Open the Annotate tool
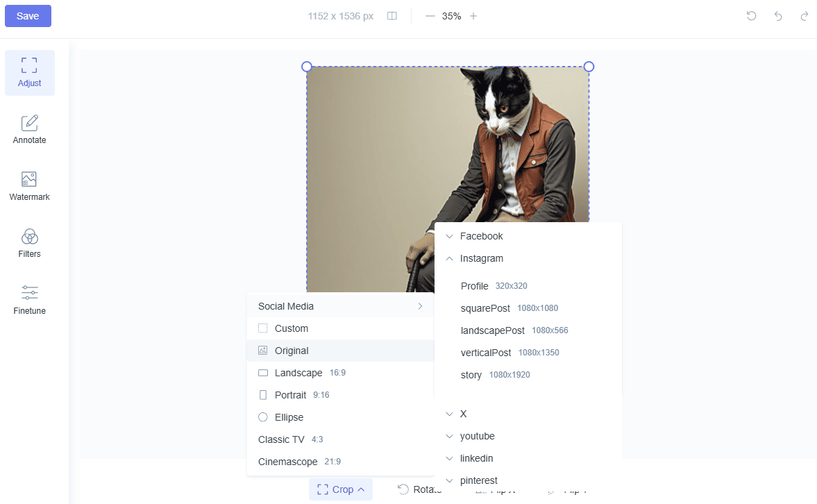Screen dimensions: 817x504 pyautogui.click(x=30, y=130)
